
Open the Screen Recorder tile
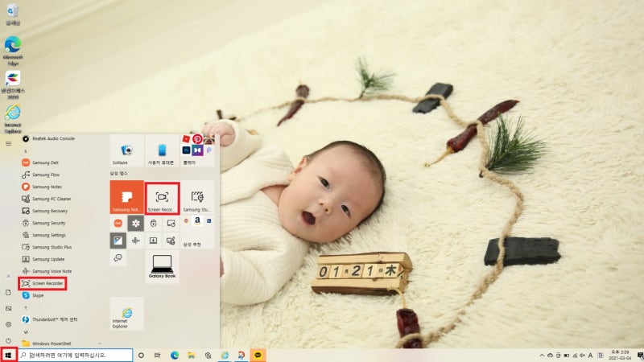[x=163, y=198]
